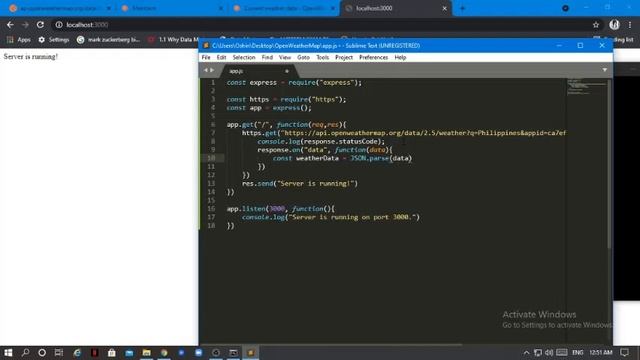Open the Selection menu
This screenshot has height=360, width=640.
point(244,58)
